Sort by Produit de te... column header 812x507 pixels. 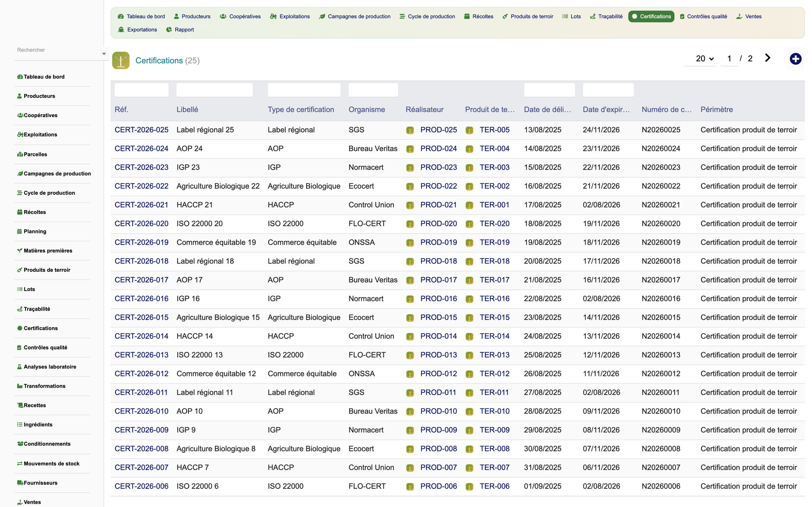coord(490,110)
